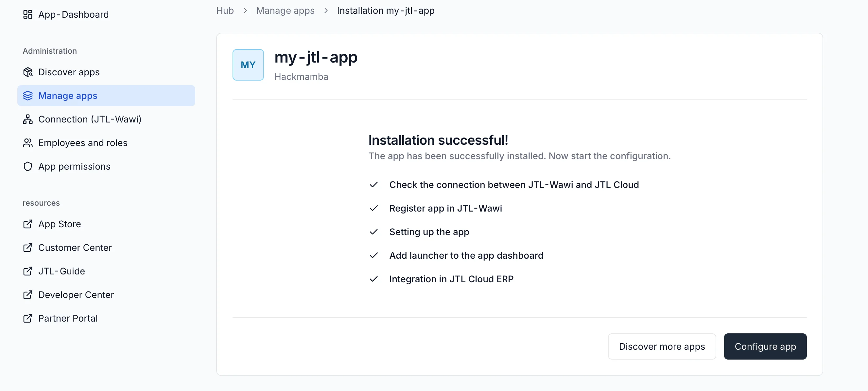Click the Administration section label
868x391 pixels.
point(49,51)
